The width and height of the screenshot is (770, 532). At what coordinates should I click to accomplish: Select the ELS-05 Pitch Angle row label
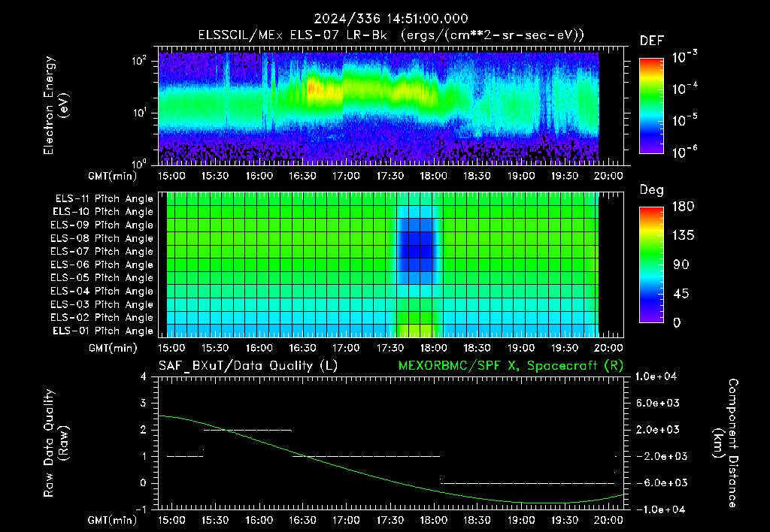[x=102, y=278]
